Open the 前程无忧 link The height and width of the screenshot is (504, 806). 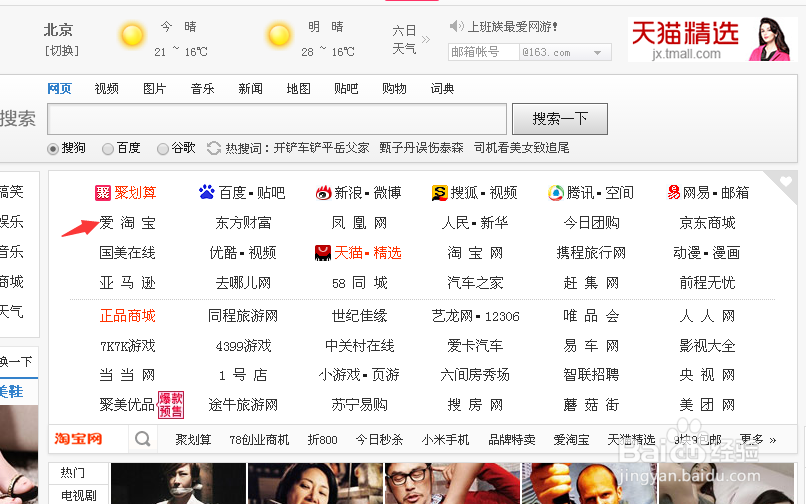pos(707,282)
